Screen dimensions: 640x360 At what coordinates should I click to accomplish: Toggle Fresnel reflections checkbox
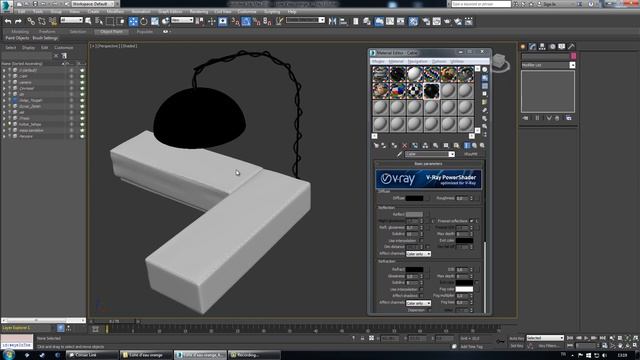pos(471,221)
